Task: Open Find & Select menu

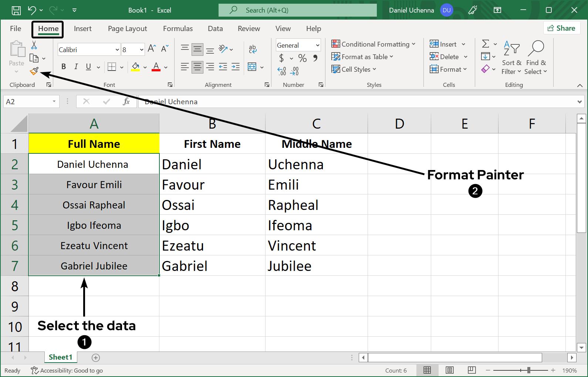Action: tap(535, 58)
